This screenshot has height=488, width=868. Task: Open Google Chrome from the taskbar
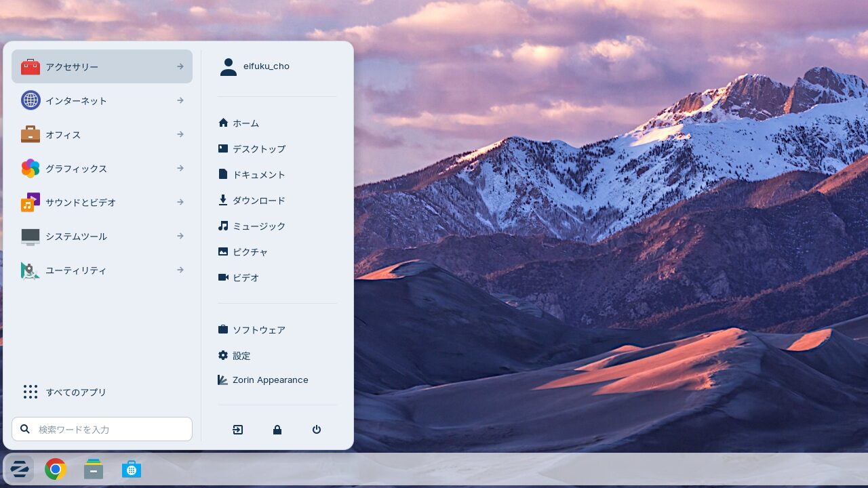pos(56,469)
